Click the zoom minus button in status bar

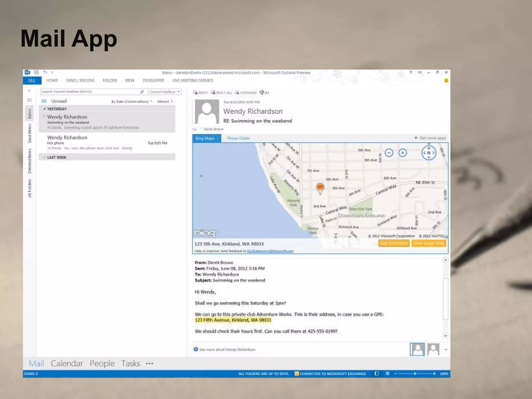tap(396, 374)
